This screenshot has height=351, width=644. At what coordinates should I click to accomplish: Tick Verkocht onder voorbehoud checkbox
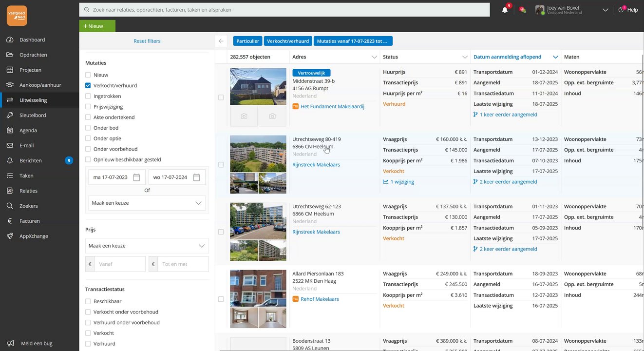88,312
